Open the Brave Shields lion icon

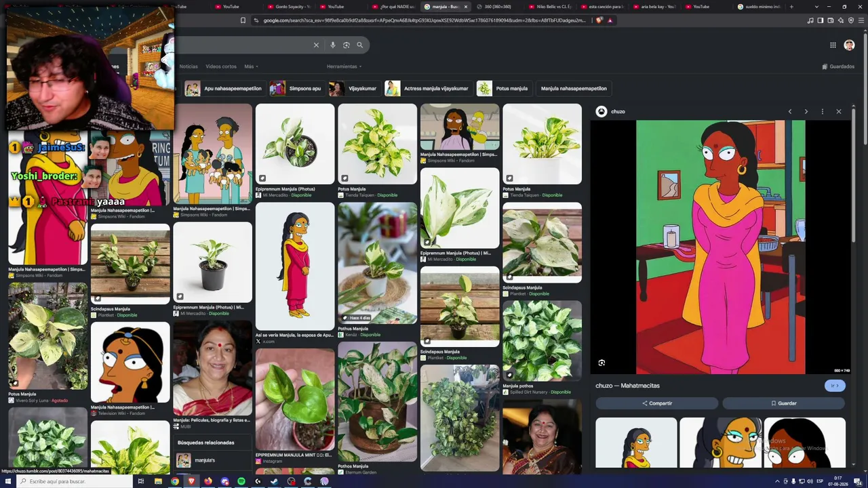pos(599,20)
